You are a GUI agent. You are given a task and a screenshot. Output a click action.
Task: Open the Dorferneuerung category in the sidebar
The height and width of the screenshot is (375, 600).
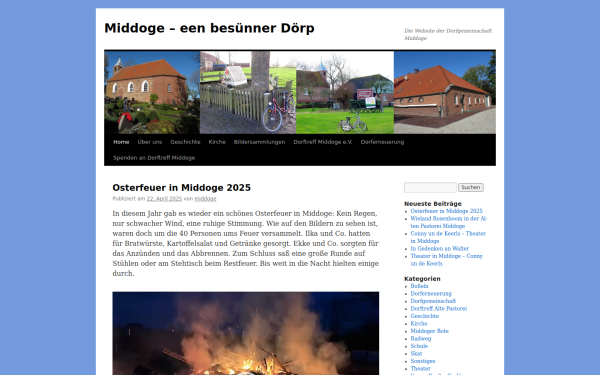coord(431,294)
